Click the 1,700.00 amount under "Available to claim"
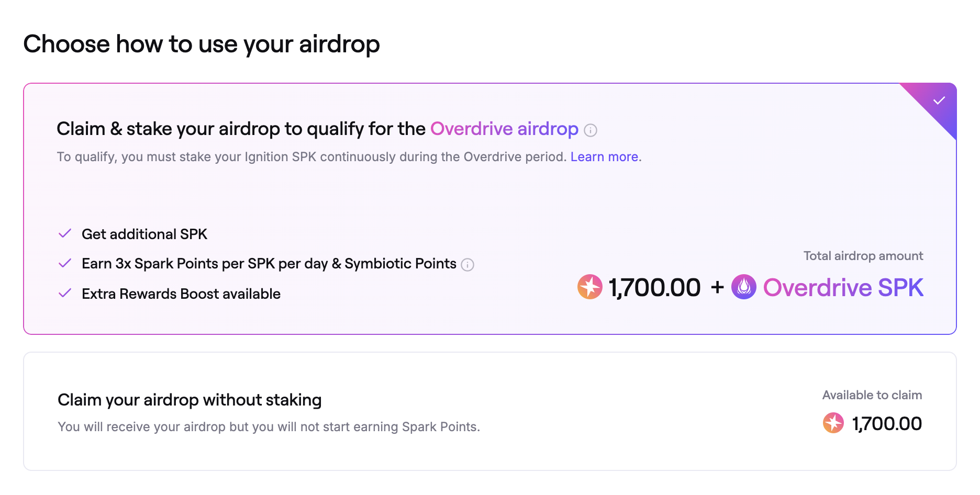Viewport: 980px width, 495px height. pyautogui.click(x=887, y=423)
